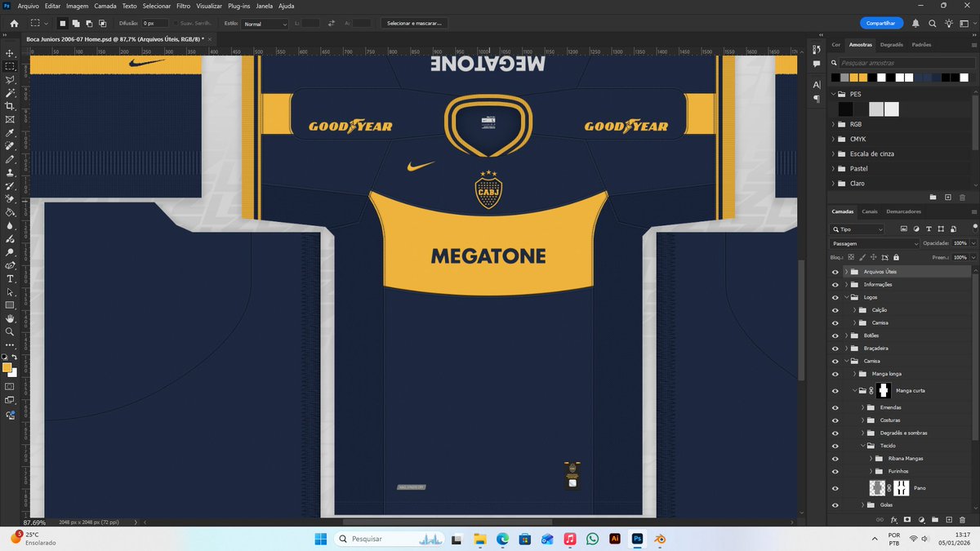The width and height of the screenshot is (980, 551).
Task: Toggle visibility of Manga curta group
Action: point(835,391)
